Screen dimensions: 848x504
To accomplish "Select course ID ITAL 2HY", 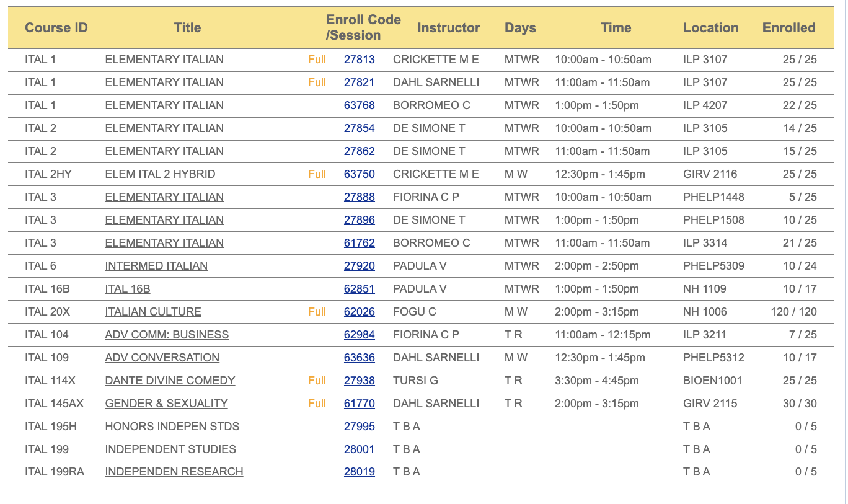I will click(48, 174).
